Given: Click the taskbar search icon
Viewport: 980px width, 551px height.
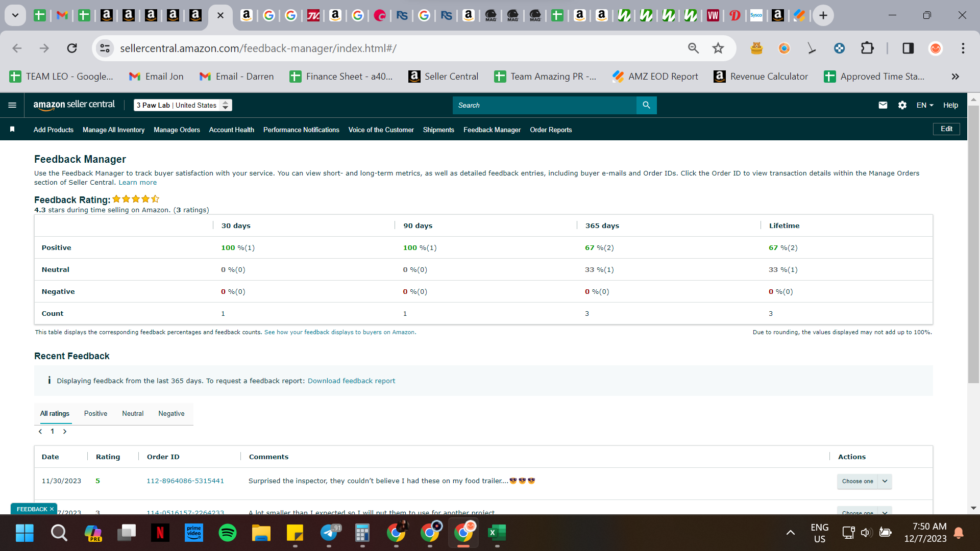Looking at the screenshot, I should click(59, 533).
